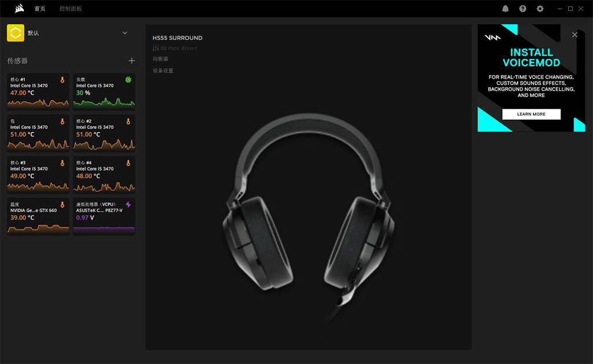Click thermometer icon on 核心 #1 card

63,80
